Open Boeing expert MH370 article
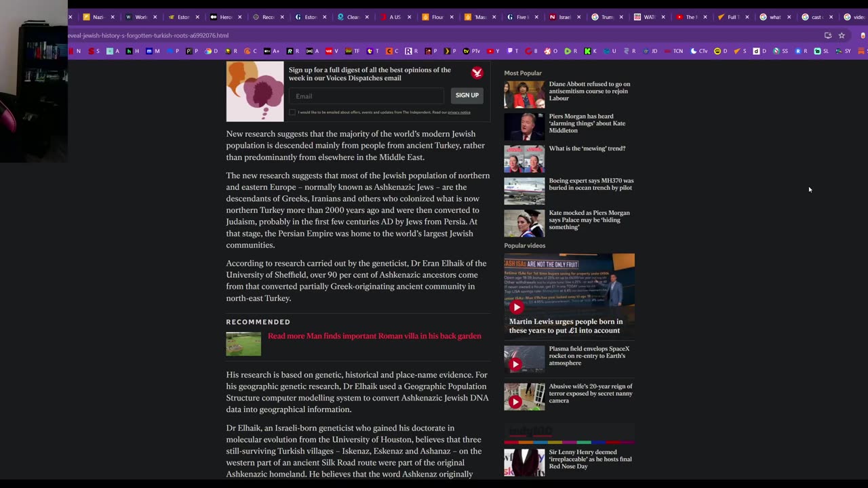This screenshot has width=868, height=488. pos(591,184)
